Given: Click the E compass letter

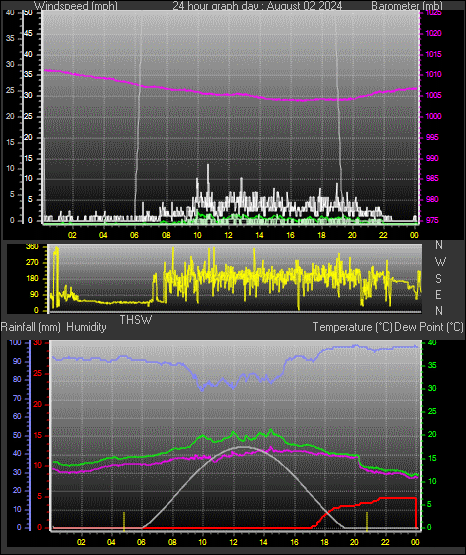Looking at the screenshot, I should point(438,295).
